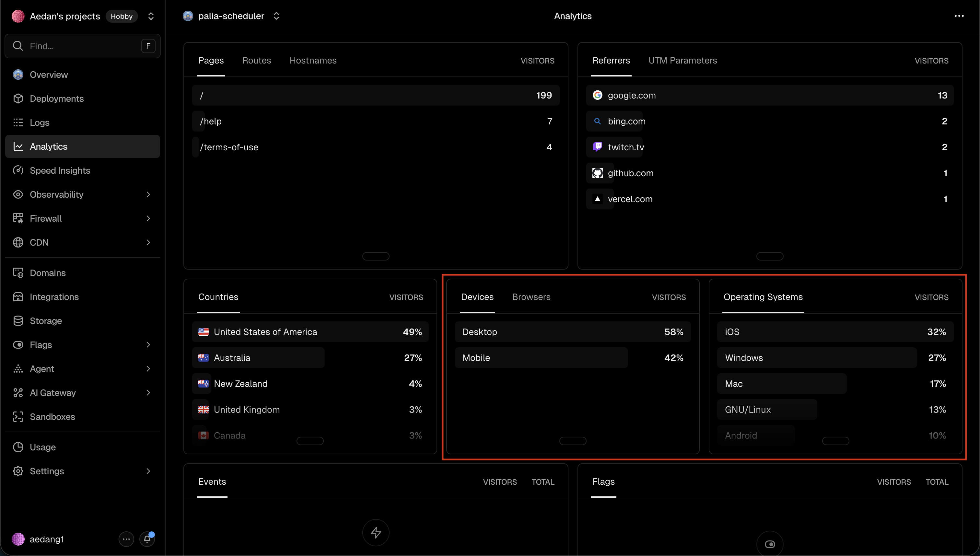Open the Sandboxes section
This screenshot has width=980, height=556.
tap(52, 417)
